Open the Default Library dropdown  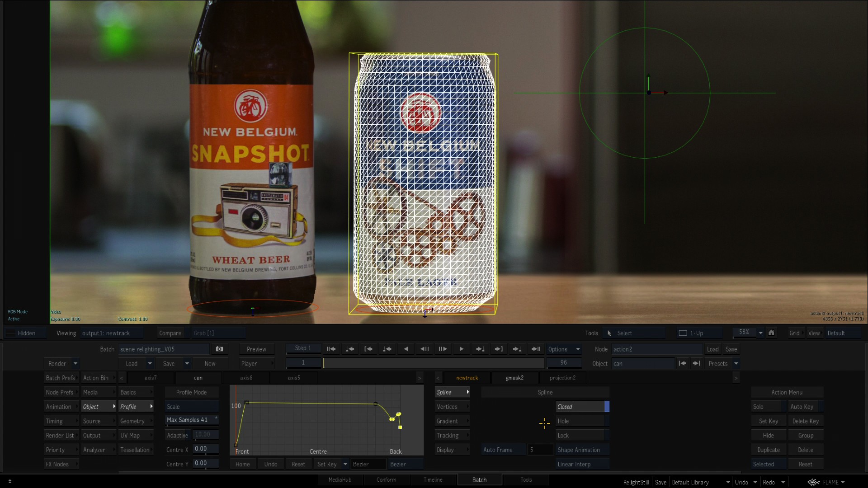[x=701, y=482]
